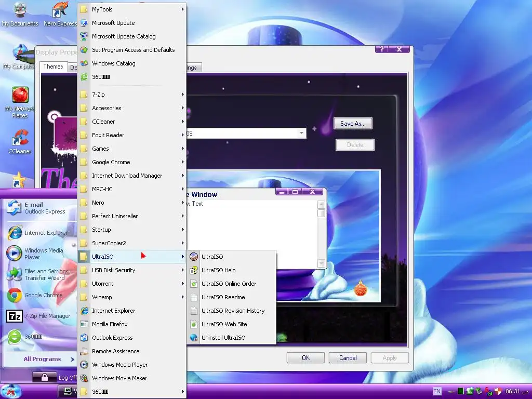Click the Start button on taskbar
The width and height of the screenshot is (532, 399).
pos(11,391)
